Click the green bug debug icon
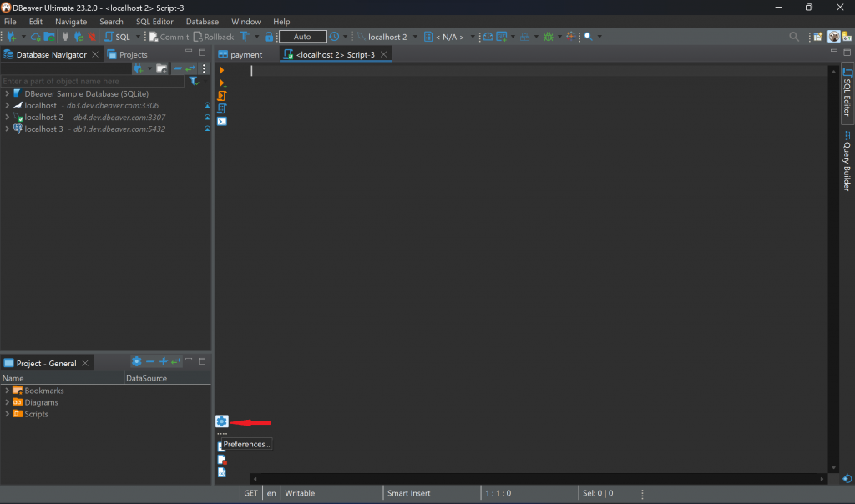Viewport: 855px width, 504px height. [x=549, y=37]
